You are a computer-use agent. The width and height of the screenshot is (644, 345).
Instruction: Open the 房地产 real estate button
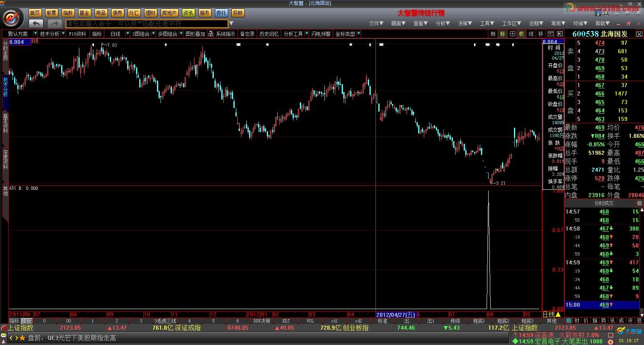coord(169,13)
